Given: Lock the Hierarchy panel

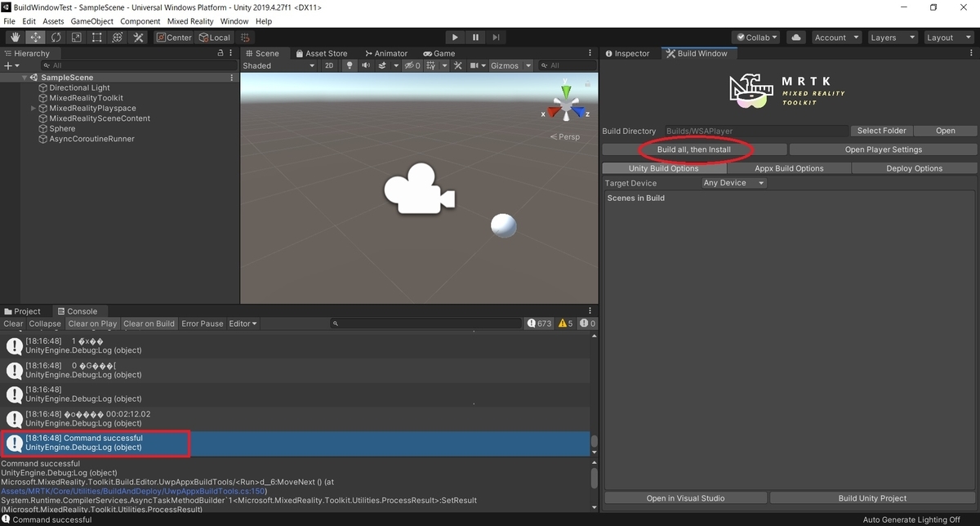Looking at the screenshot, I should click(220, 53).
